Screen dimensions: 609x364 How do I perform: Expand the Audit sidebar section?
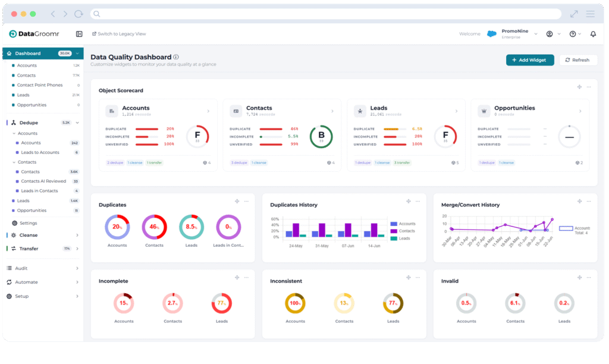pos(77,268)
